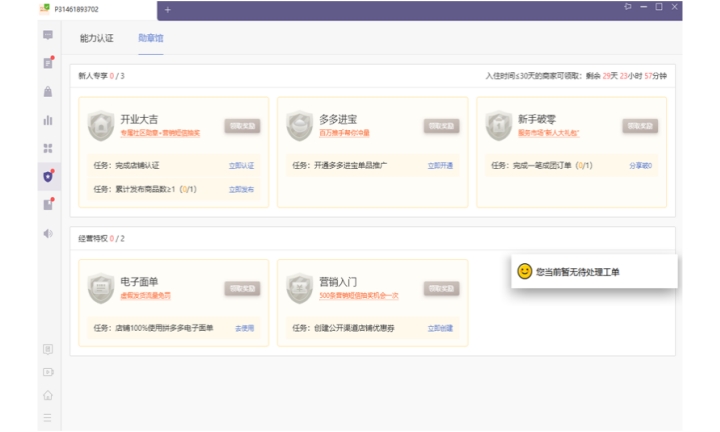Click the 任务：累计发布商品数≥1 task text
The image size is (720, 432).
pos(145,190)
